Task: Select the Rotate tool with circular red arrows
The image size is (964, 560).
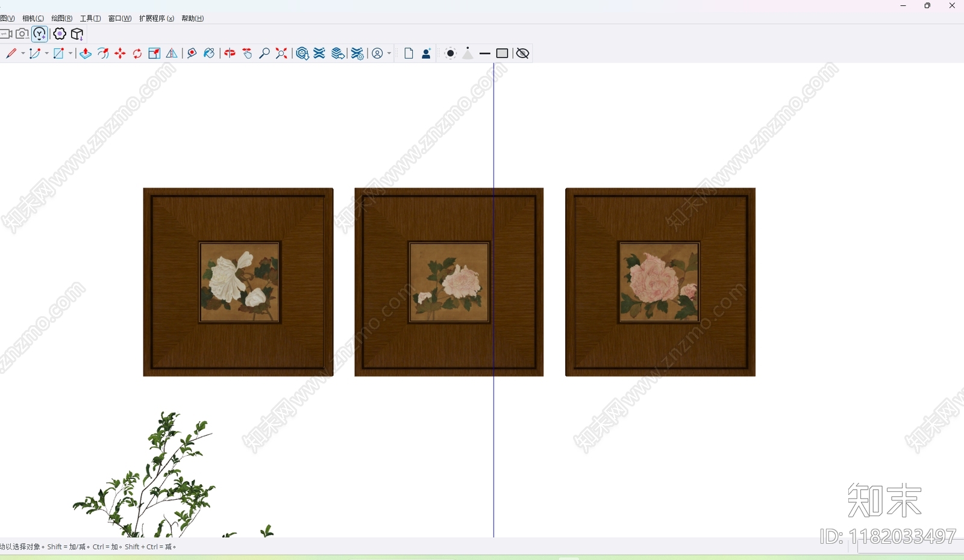Action: click(x=137, y=54)
